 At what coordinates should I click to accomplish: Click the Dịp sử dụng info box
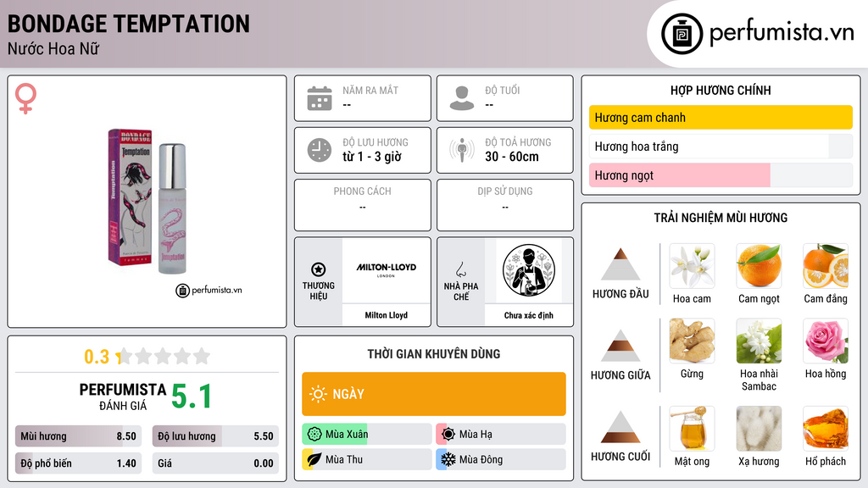tap(505, 205)
